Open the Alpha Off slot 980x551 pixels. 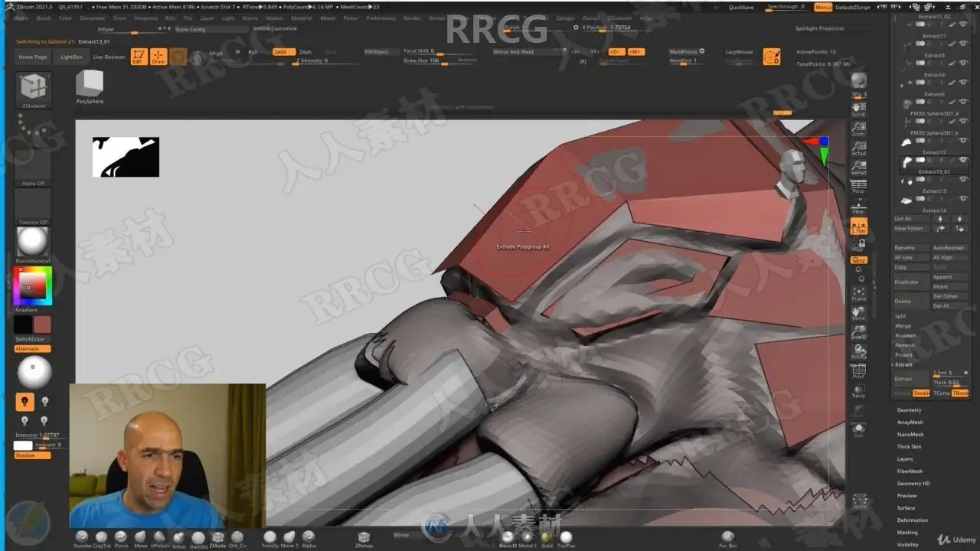tap(33, 168)
